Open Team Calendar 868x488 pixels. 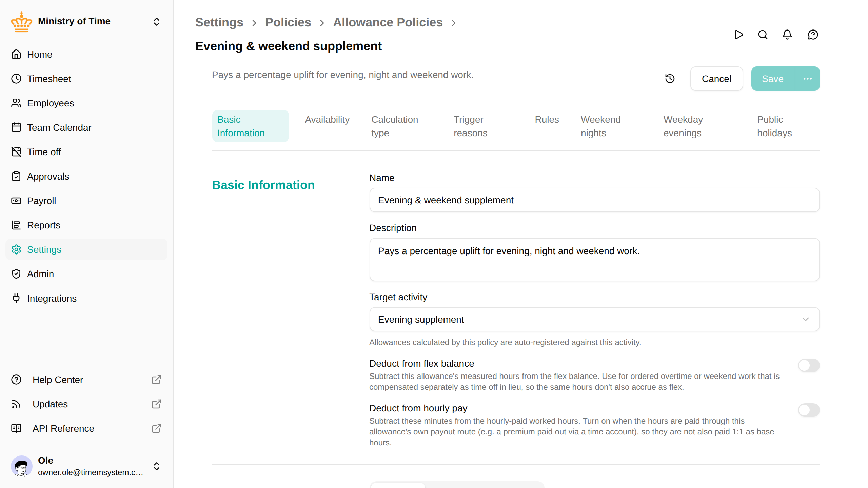point(86,127)
